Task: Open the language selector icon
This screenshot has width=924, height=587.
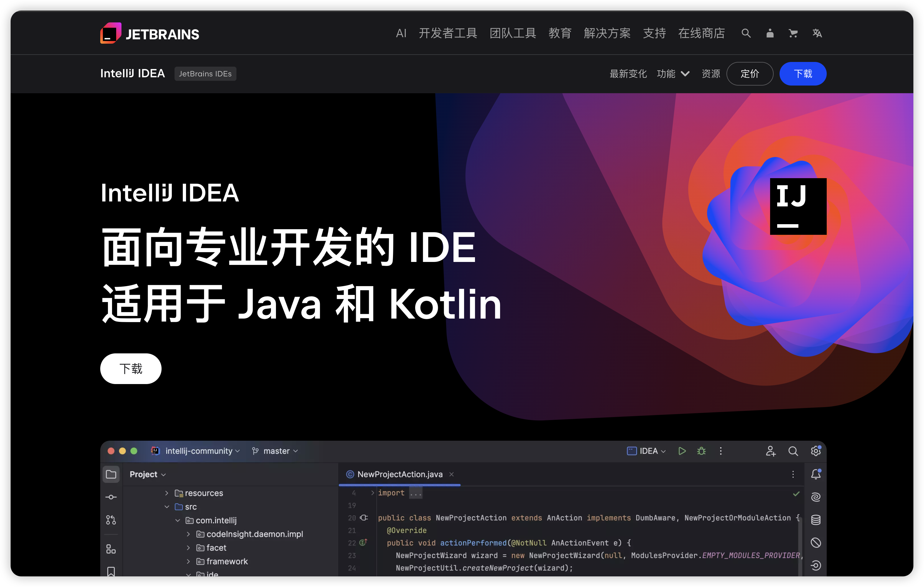Action: pyautogui.click(x=817, y=33)
